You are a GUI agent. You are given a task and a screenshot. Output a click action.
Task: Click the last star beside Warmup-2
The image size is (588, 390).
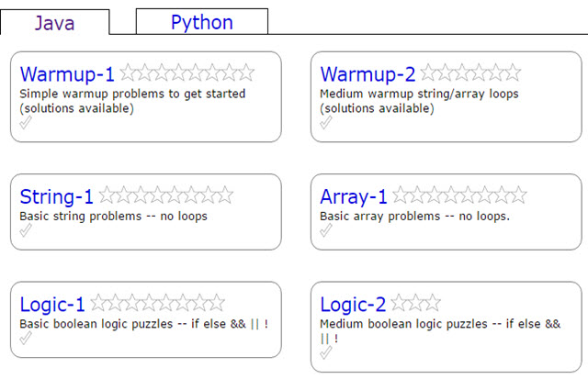(x=512, y=72)
